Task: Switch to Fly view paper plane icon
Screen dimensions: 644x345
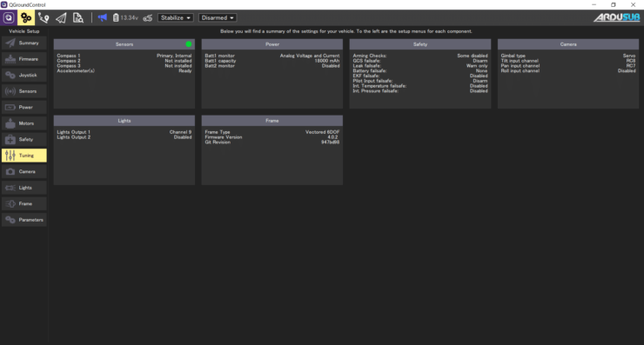Action: point(61,17)
